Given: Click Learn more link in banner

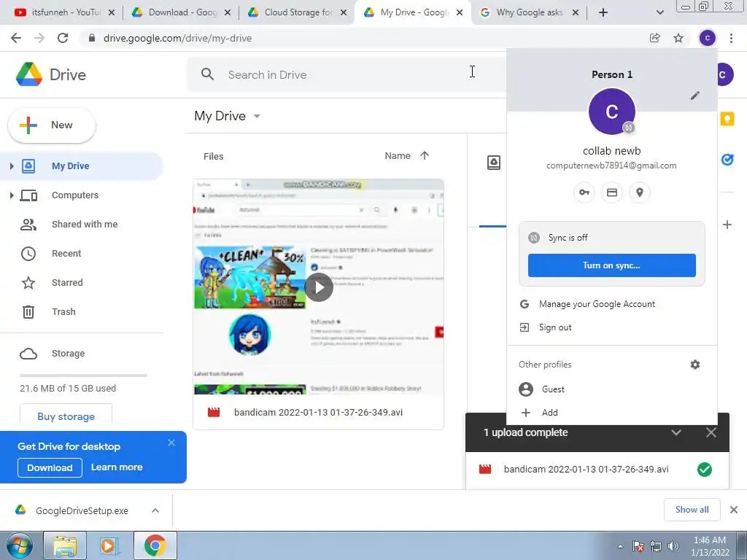Looking at the screenshot, I should tap(117, 467).
